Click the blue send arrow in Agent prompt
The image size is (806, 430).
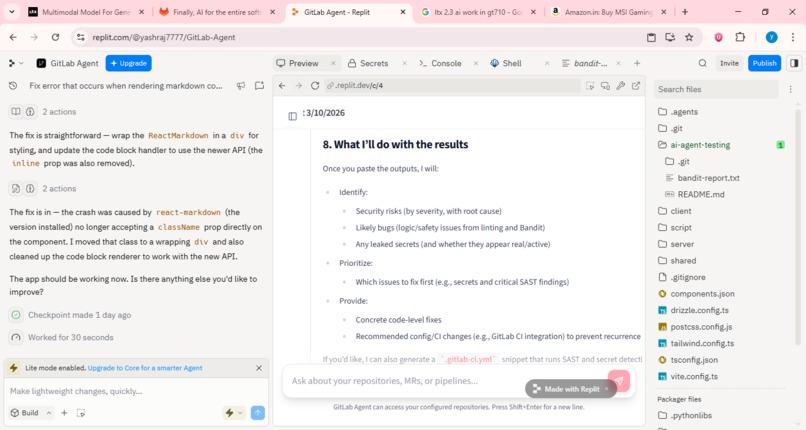258,413
